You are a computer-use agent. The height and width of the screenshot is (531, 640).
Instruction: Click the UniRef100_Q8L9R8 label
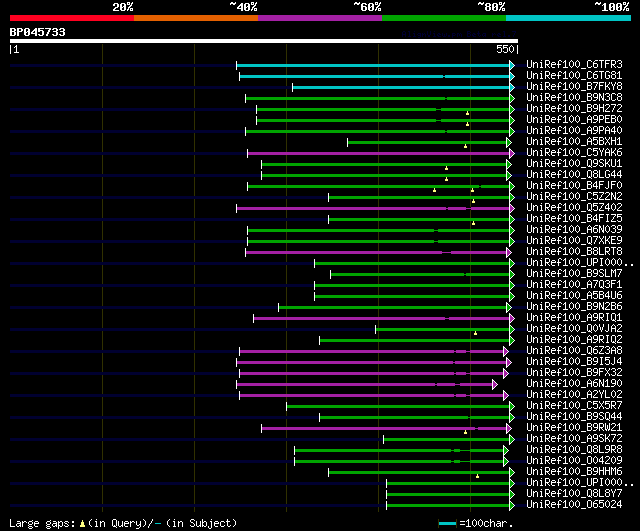[574, 450]
